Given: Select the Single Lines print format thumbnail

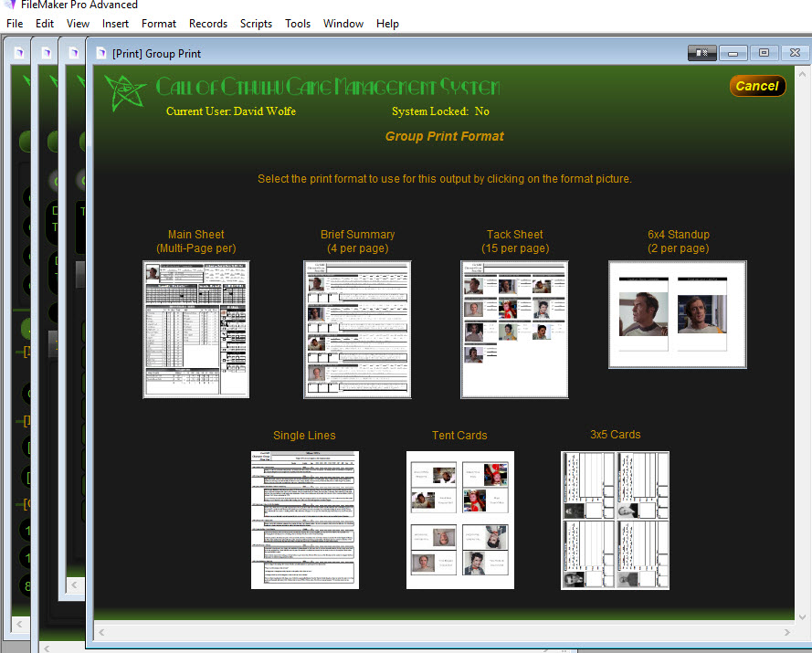Looking at the screenshot, I should point(304,520).
